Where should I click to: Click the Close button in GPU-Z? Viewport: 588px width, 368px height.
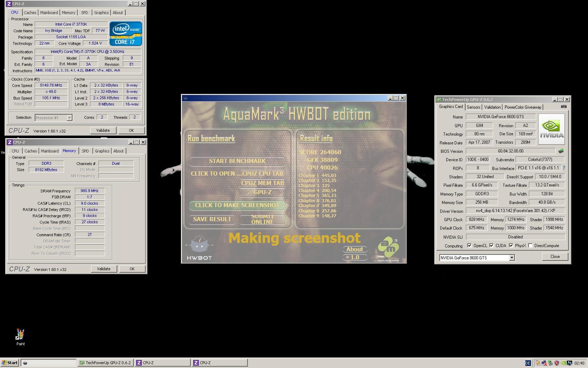pyautogui.click(x=555, y=257)
